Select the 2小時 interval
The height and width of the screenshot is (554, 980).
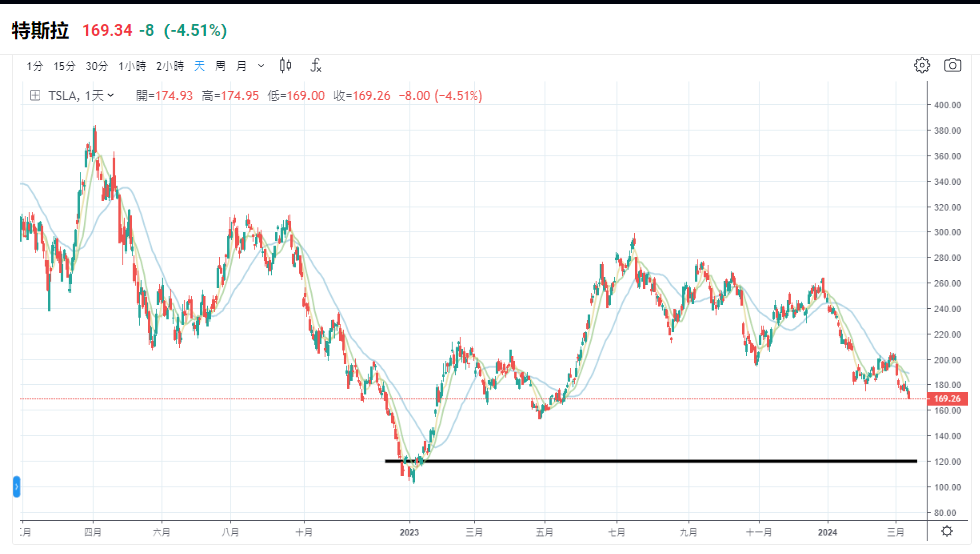(170, 66)
